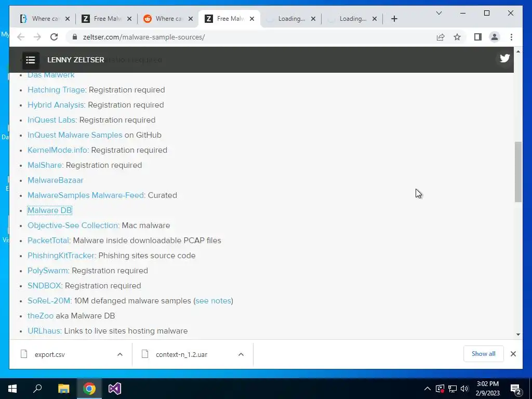Open the focused Malware DB link
532x399 pixels.
tap(49, 210)
